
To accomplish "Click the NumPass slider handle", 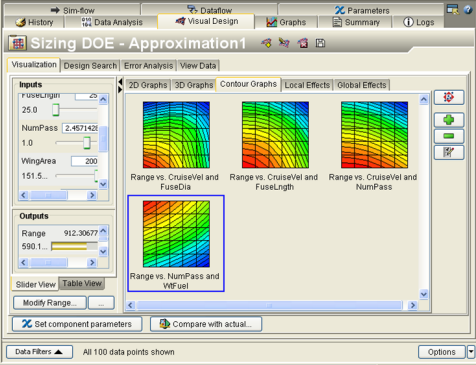I will coord(87,143).
